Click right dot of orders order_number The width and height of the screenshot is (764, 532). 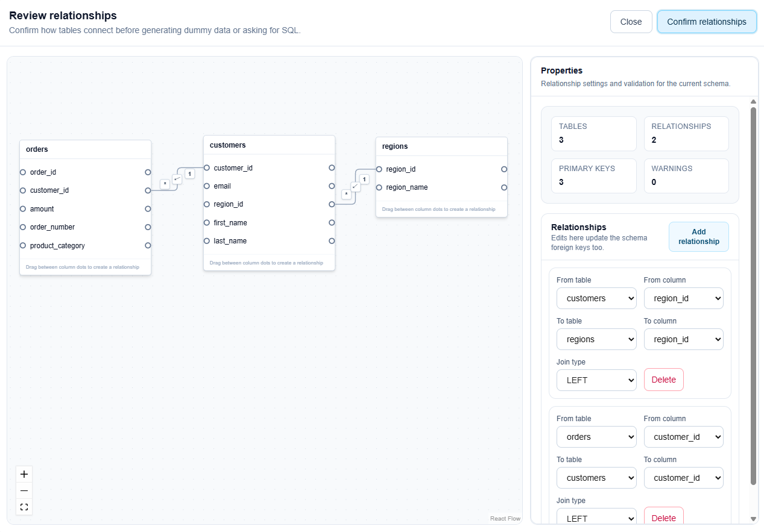(148, 227)
